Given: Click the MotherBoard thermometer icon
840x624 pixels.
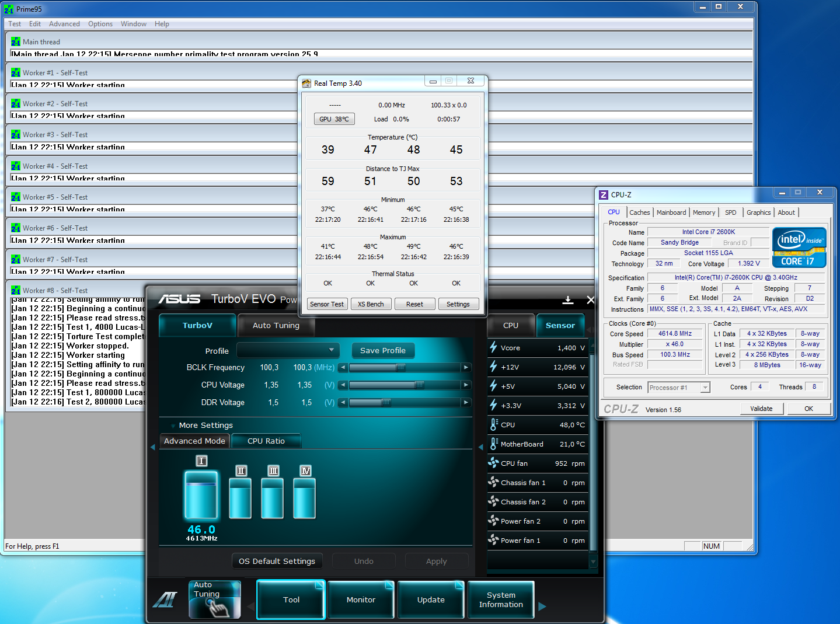Looking at the screenshot, I should [494, 444].
